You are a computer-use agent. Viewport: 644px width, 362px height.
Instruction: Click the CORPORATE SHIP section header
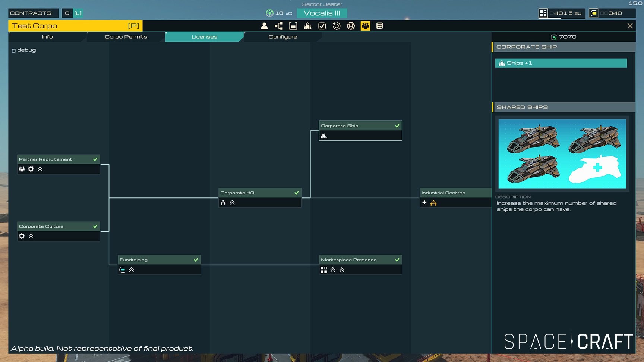(x=563, y=47)
